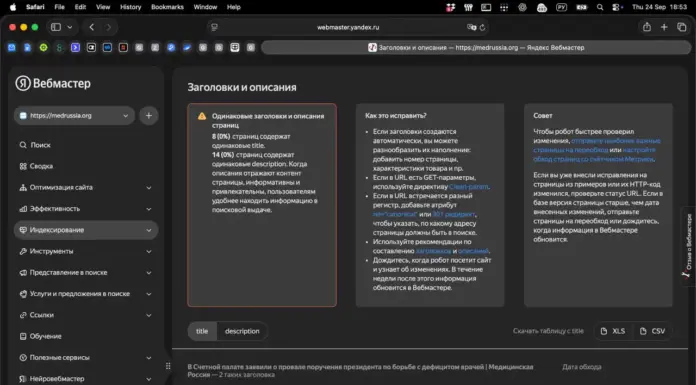
Task: Click the warning triangle icon in the alert card
Action: click(x=202, y=116)
